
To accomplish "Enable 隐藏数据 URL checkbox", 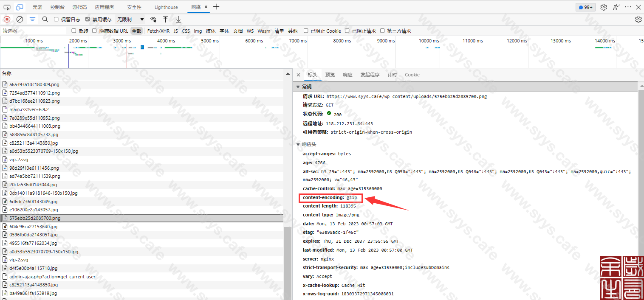I will click(94, 31).
